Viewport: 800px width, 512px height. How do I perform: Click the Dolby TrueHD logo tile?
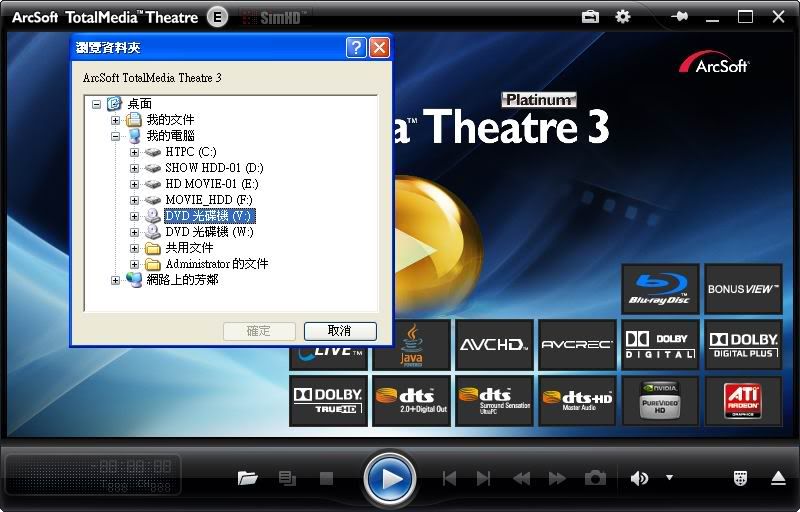coord(328,401)
